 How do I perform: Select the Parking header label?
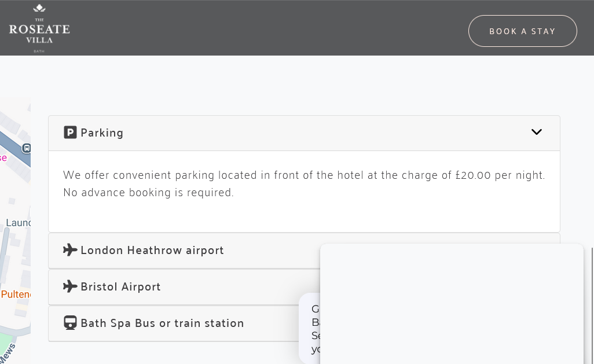102,133
